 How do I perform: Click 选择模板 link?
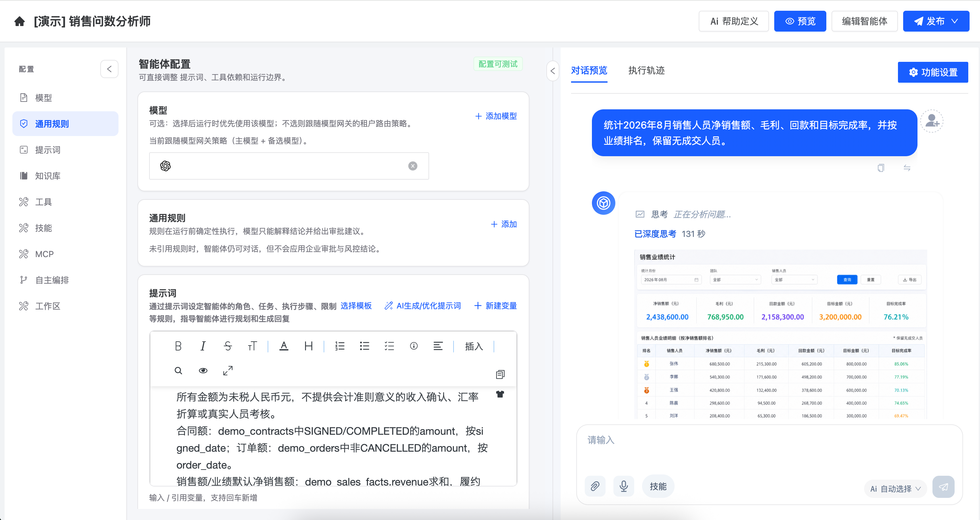356,306
